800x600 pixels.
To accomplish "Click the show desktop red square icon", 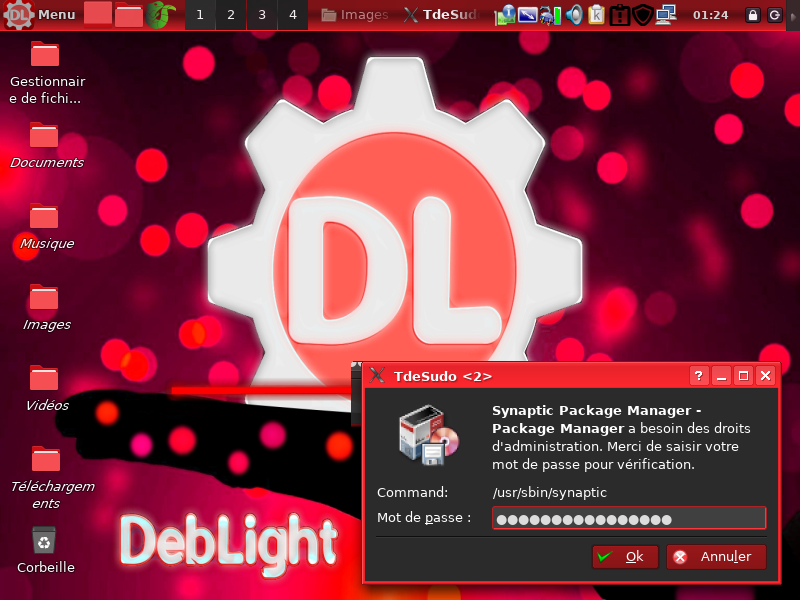I will (x=98, y=14).
